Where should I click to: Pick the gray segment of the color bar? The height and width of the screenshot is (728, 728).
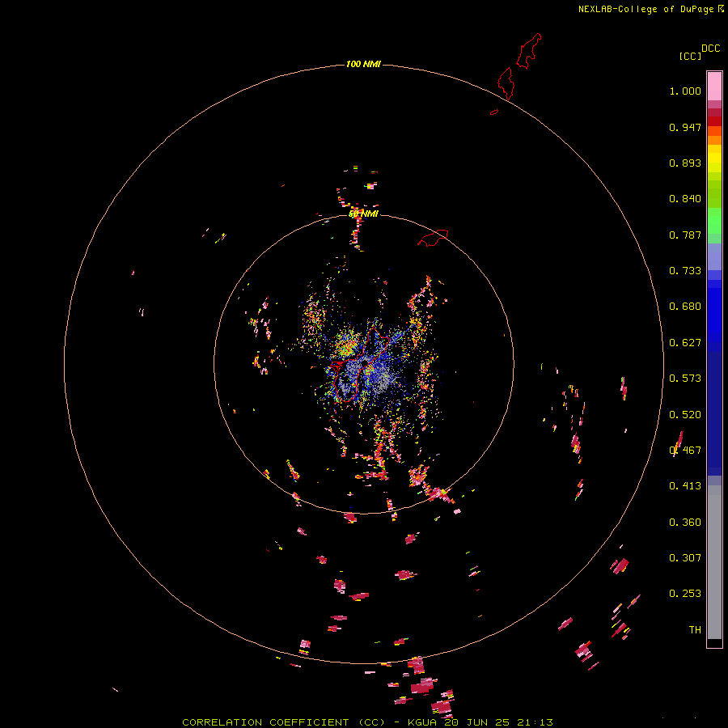tap(714, 562)
